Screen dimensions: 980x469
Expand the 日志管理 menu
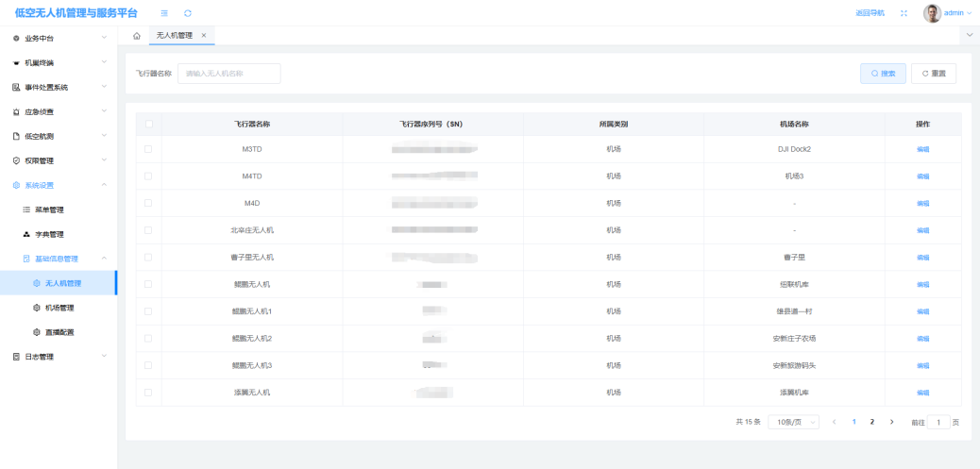pos(59,357)
